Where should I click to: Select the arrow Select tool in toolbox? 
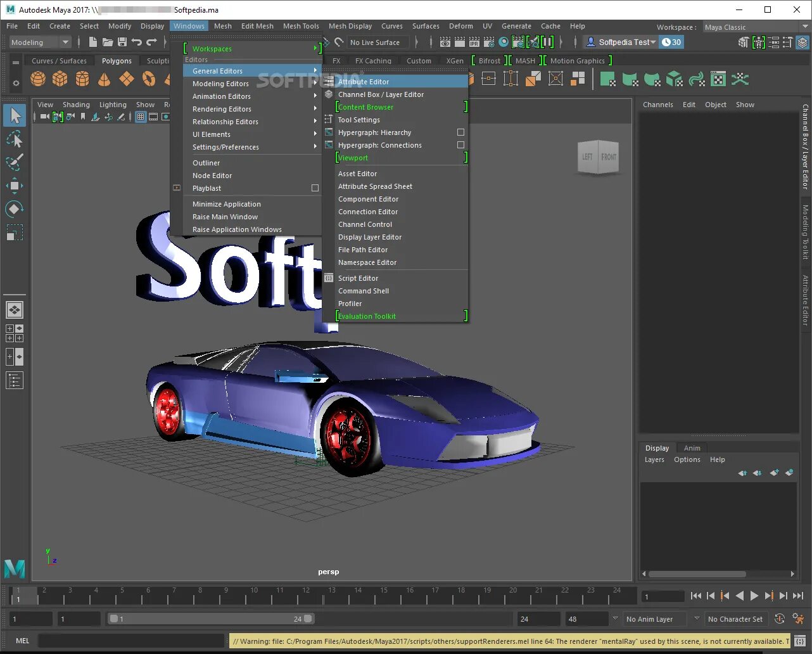tap(15, 115)
